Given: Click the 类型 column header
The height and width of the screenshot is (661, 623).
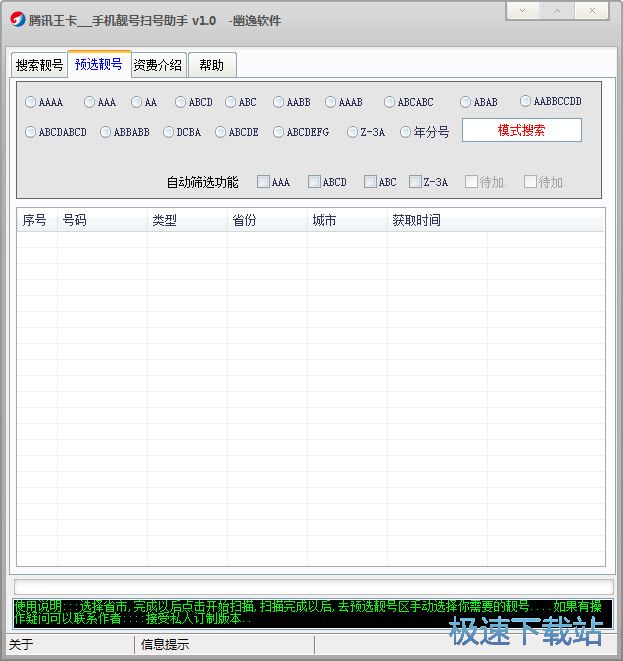Looking at the screenshot, I should click(188, 220).
